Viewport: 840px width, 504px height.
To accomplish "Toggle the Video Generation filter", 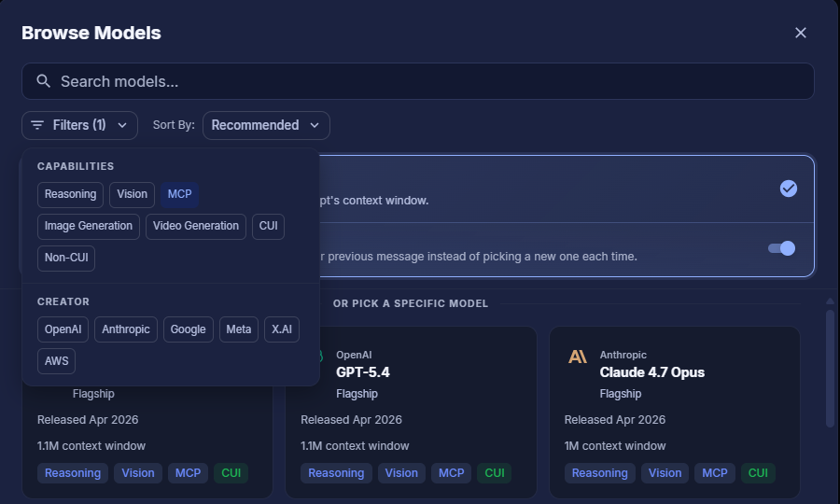I will point(196,226).
